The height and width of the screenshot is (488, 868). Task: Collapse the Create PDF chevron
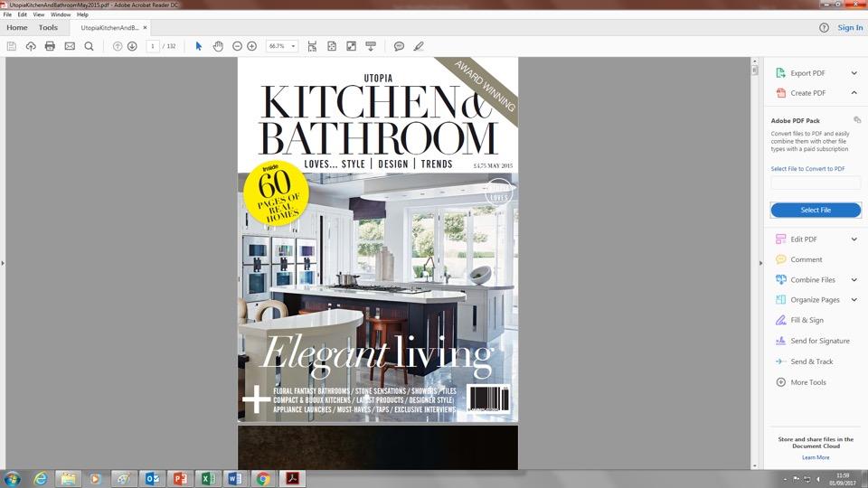point(854,93)
